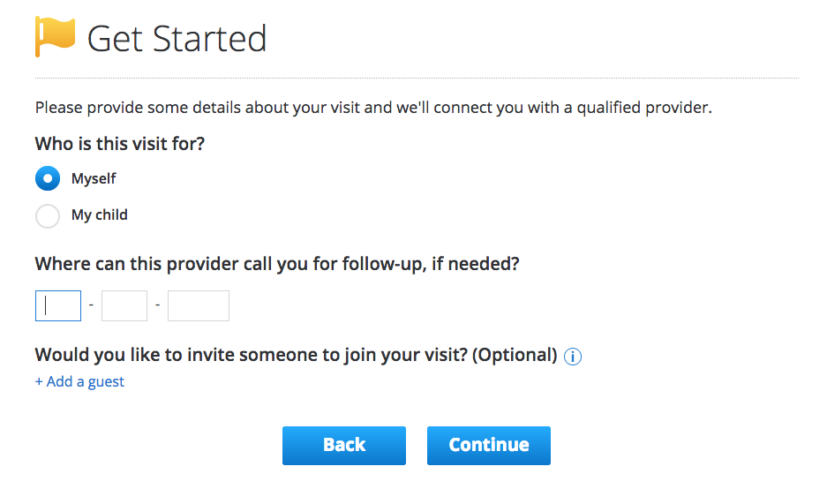
Task: Focus the first phone area code field
Action: [58, 305]
